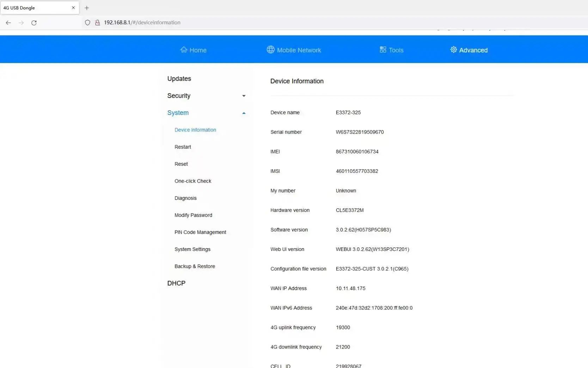
Task: Open the Updates section in sidebar
Action: (x=179, y=79)
